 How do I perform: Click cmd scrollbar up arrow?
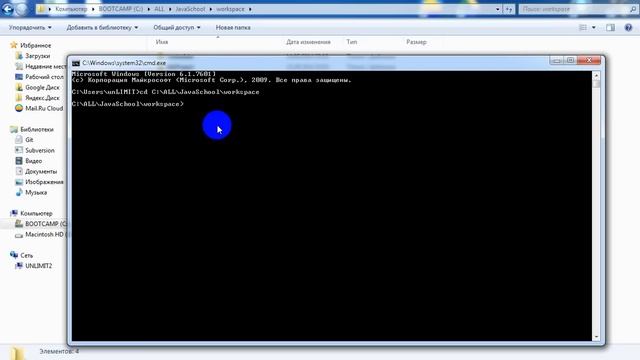(x=596, y=76)
